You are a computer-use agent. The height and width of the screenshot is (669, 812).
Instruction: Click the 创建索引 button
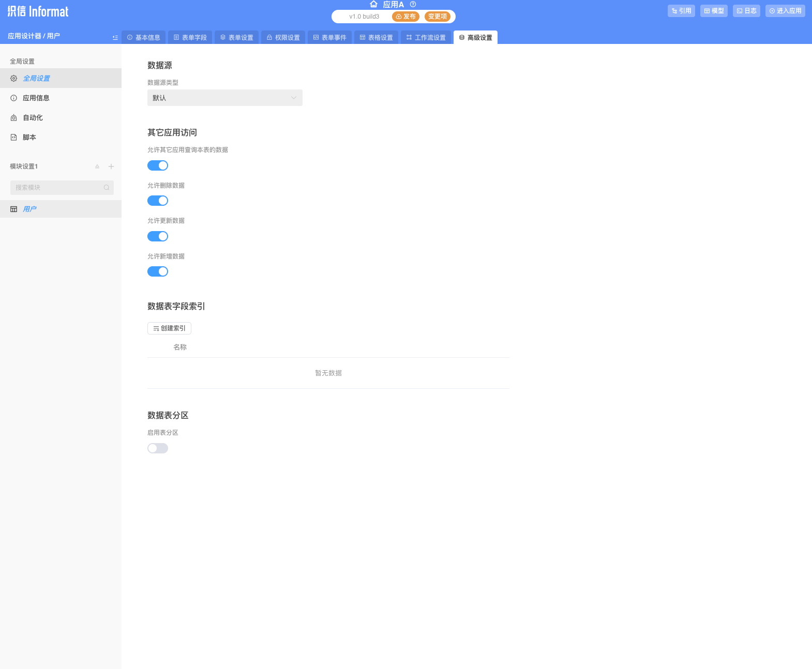(169, 328)
